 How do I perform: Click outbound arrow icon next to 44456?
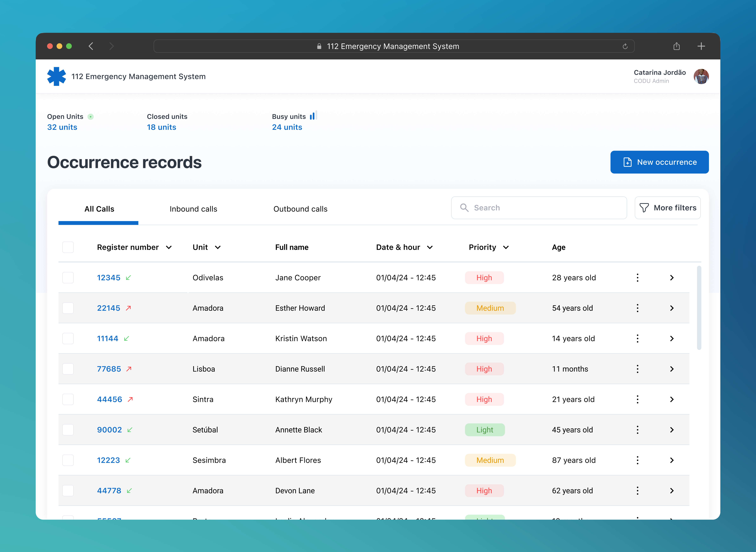130,399
